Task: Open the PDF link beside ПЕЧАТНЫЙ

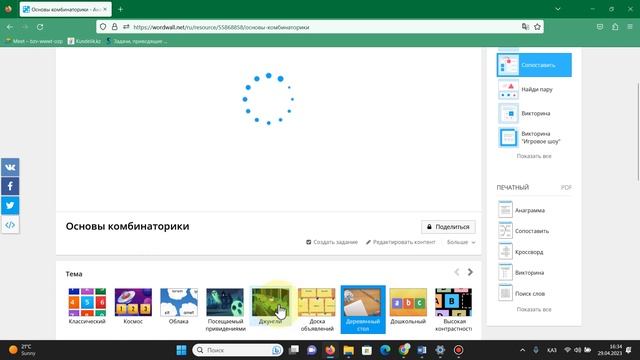Action: 566,187
